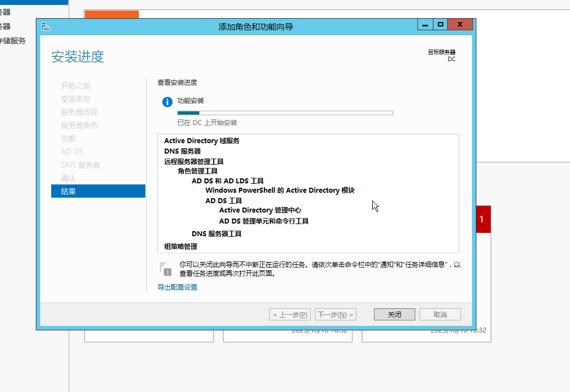Click the 安装进度 page title
Image resolution: width=570 pixels, height=392 pixels.
pyautogui.click(x=78, y=57)
